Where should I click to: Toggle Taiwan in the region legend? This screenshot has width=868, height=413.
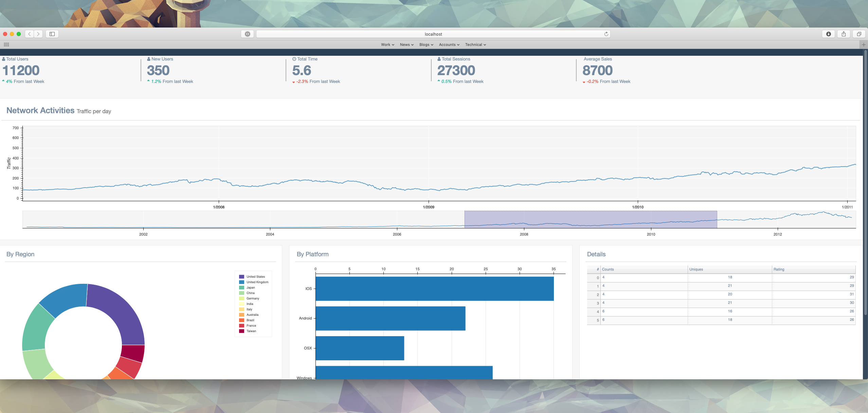tap(251, 331)
